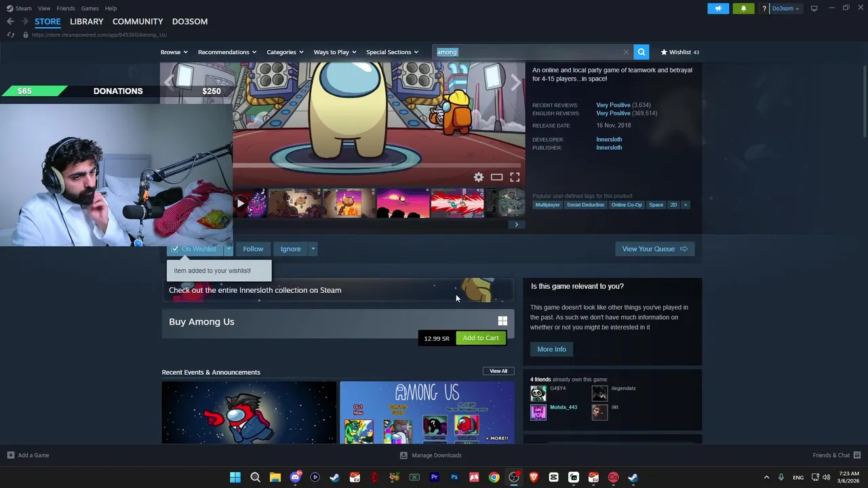Click View All events button
Viewport: 868px width, 488px height.
pos(498,371)
